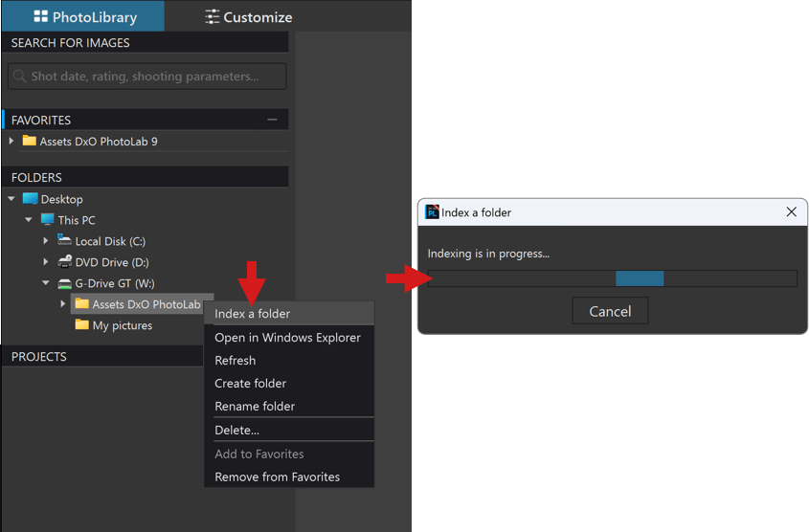
Task: Choose Refresh in the context menu
Action: click(x=289, y=361)
